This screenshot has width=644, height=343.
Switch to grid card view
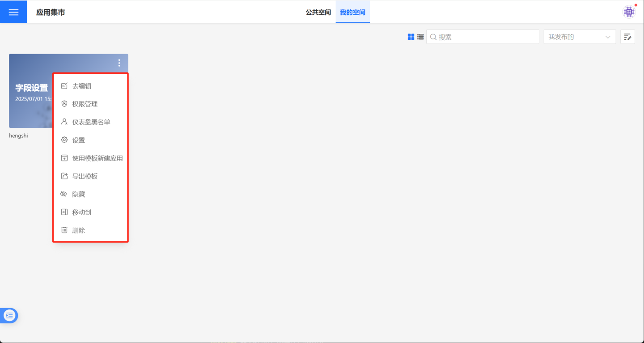(411, 37)
